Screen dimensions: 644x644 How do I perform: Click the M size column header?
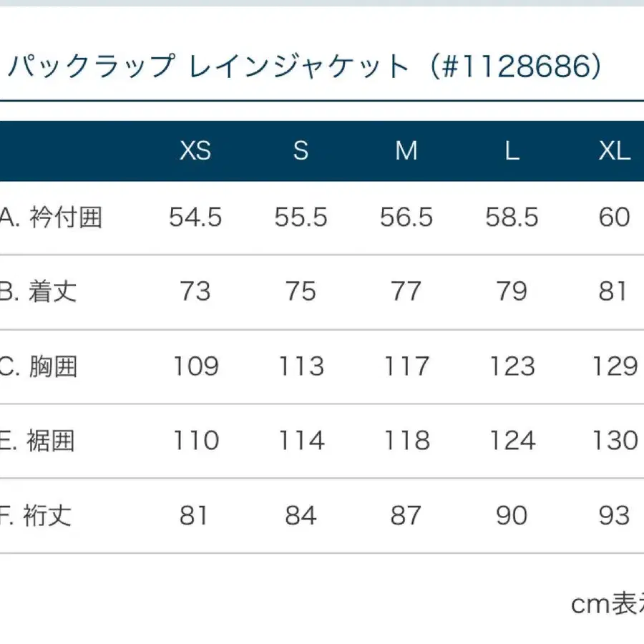click(x=406, y=151)
